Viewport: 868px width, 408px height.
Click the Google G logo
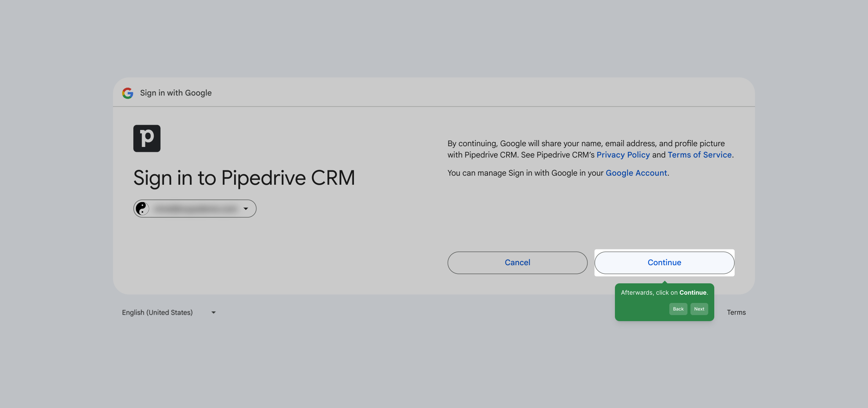click(x=128, y=93)
